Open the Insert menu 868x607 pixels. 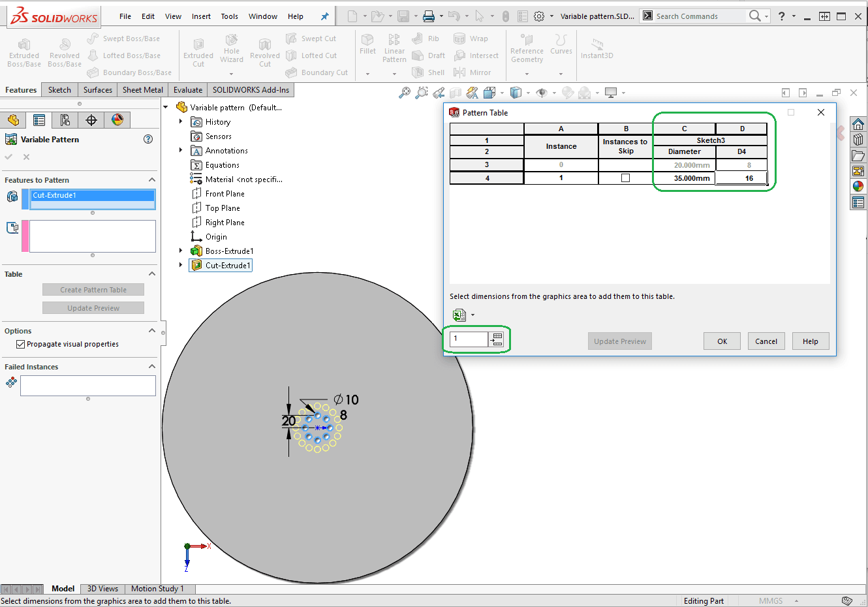[201, 16]
